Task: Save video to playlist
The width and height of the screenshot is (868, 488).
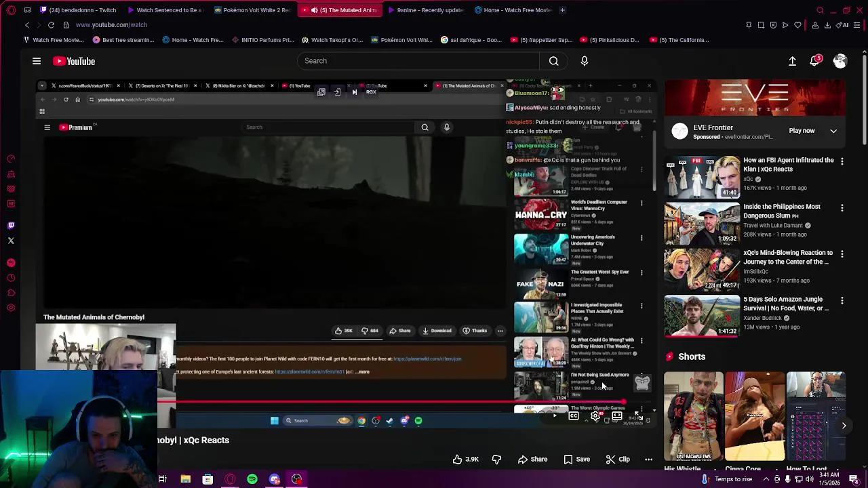Action: (576, 460)
